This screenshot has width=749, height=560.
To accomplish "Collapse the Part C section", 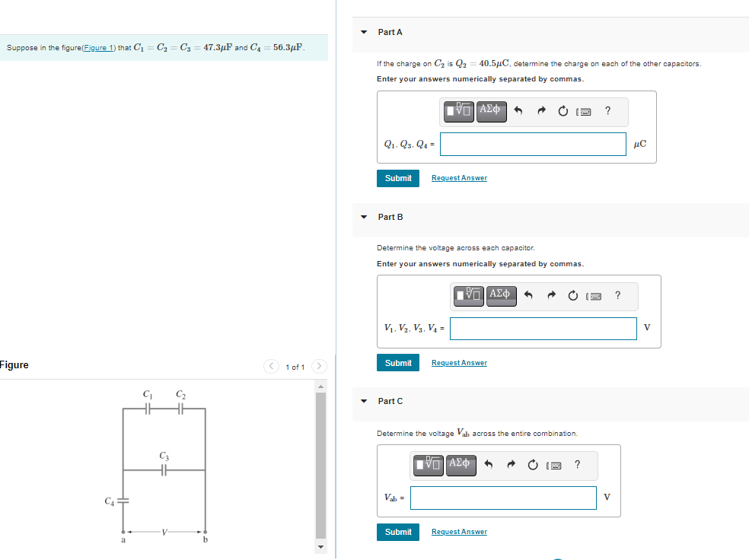I will click(363, 401).
